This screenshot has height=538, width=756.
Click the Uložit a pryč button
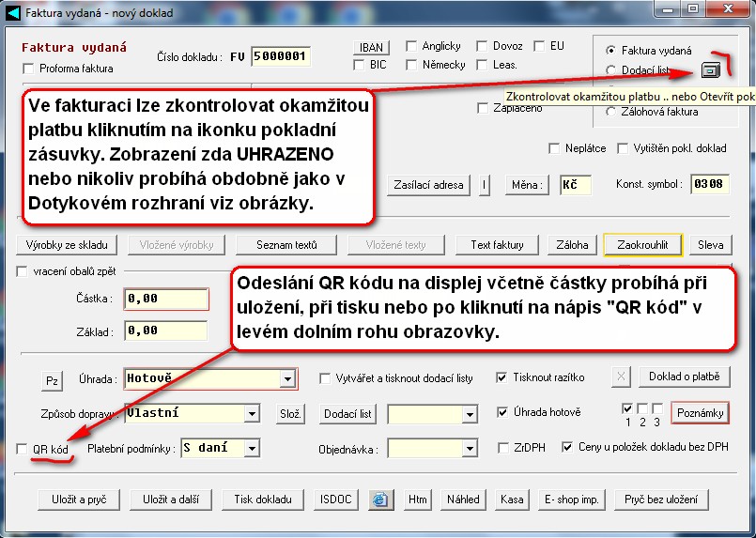pyautogui.click(x=78, y=500)
